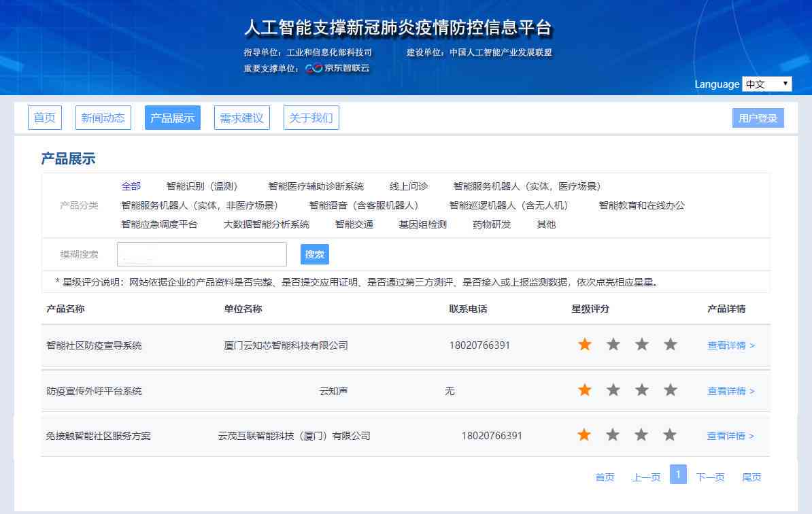Click the second star in 防疫宣传外呼平台系统 row
Viewport: 812px width, 514px height.
pos(613,390)
